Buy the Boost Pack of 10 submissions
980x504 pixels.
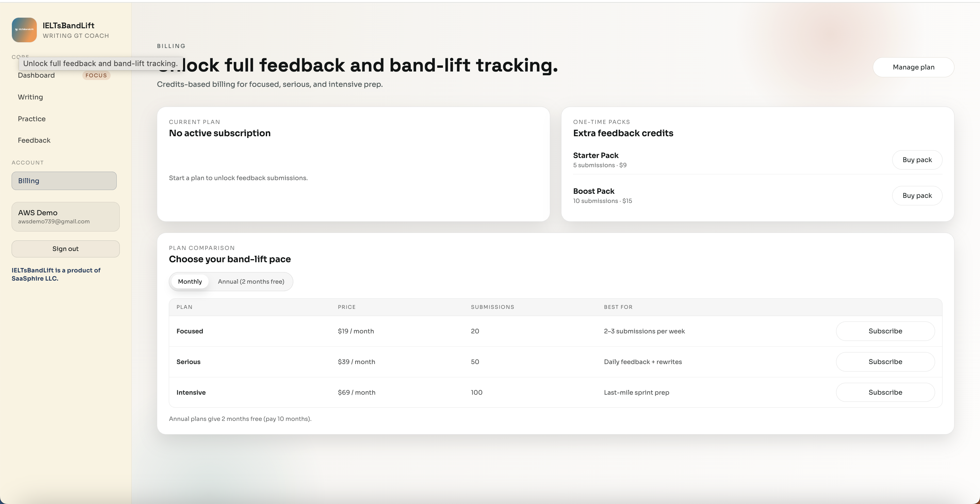pos(917,195)
